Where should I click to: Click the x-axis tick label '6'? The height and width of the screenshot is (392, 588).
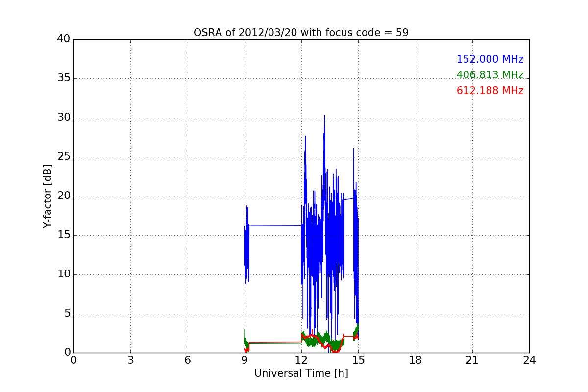187,360
